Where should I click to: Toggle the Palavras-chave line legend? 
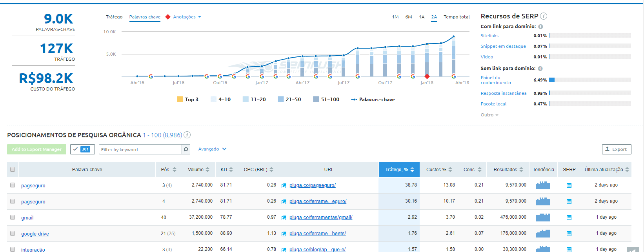373,100
